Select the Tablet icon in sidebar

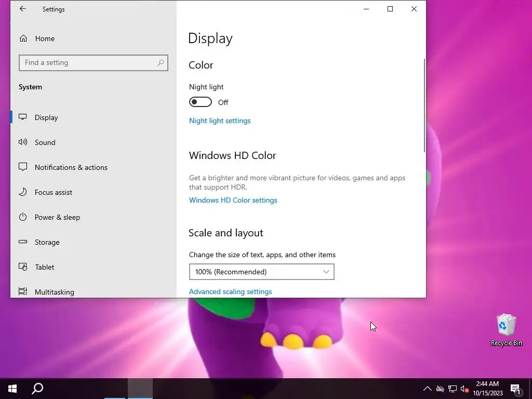pyautogui.click(x=23, y=267)
